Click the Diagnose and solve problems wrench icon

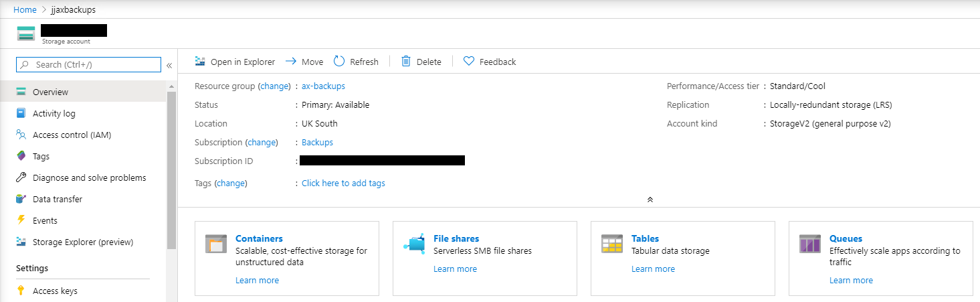21,177
